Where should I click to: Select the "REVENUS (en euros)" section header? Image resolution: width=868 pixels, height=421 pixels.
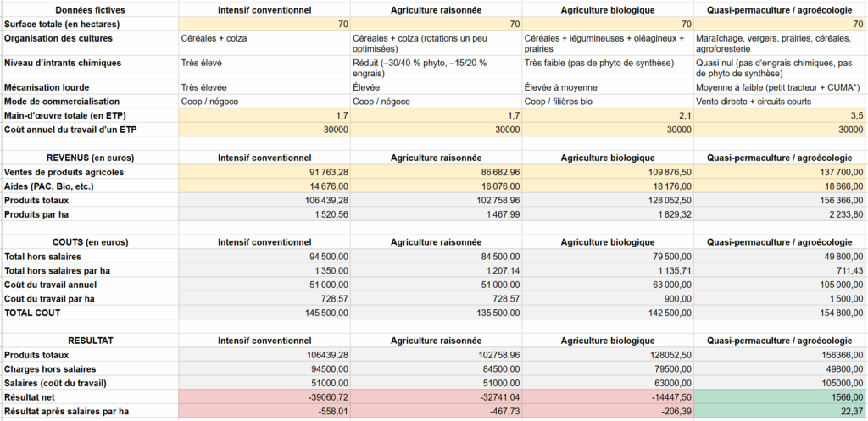[x=89, y=158]
